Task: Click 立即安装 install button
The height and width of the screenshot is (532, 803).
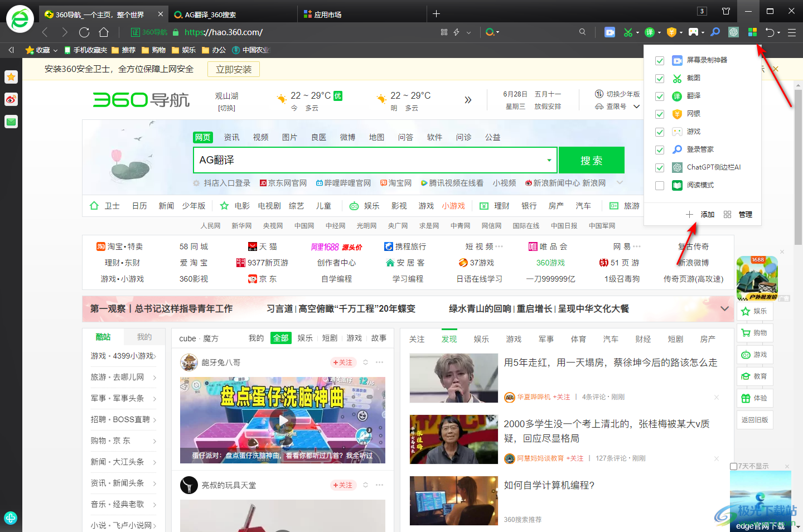Action: [234, 69]
